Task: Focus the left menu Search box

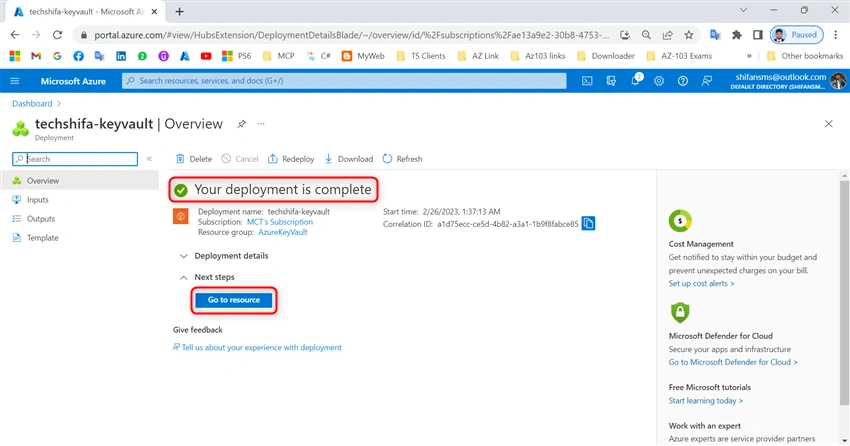Action: (75, 159)
